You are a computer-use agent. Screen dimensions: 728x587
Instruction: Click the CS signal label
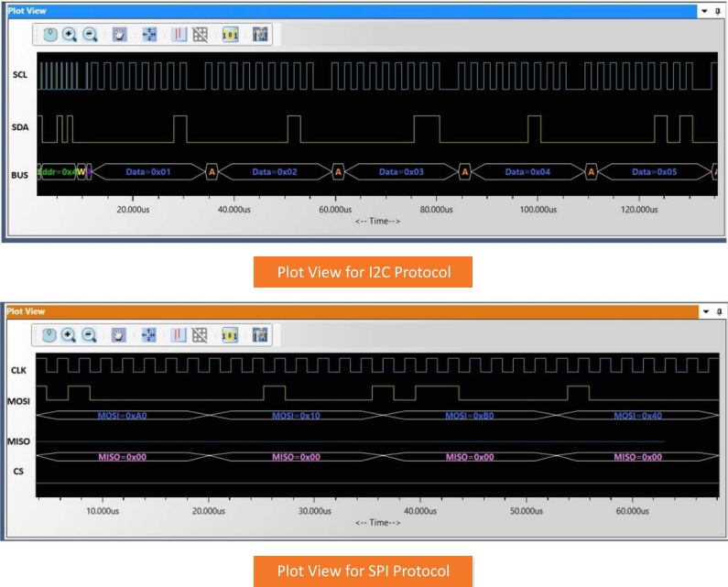coord(18,472)
